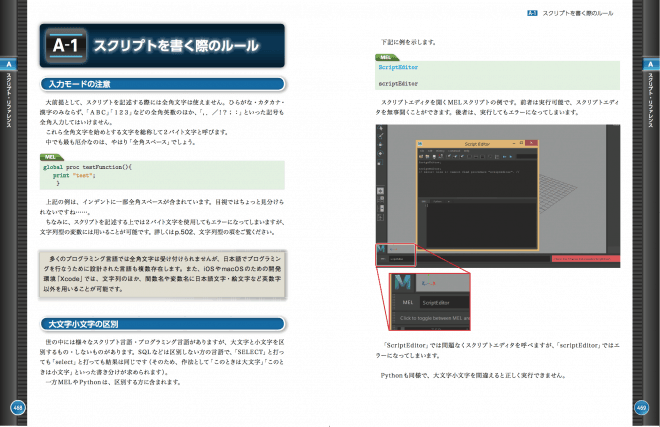
Task: Click the highlighted 'ScriptEditor' code line
Action: [398, 67]
